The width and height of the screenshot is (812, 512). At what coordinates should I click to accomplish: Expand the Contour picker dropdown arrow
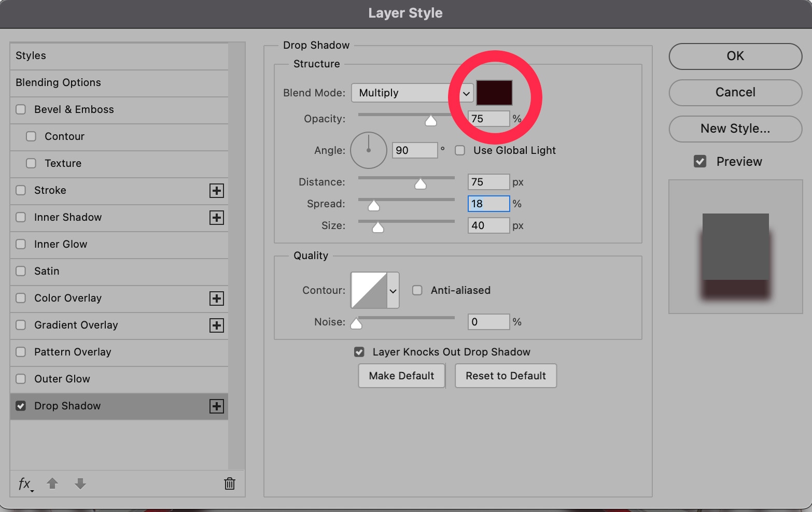393,291
